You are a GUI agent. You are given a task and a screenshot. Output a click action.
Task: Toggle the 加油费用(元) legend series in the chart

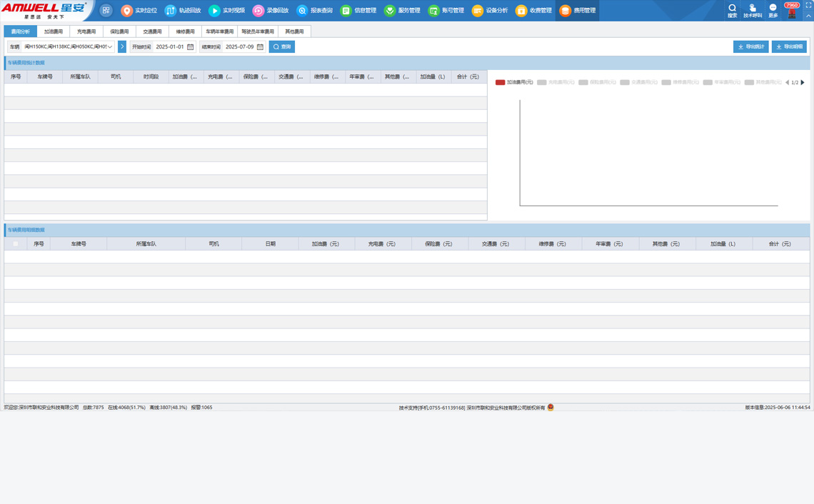coord(514,83)
